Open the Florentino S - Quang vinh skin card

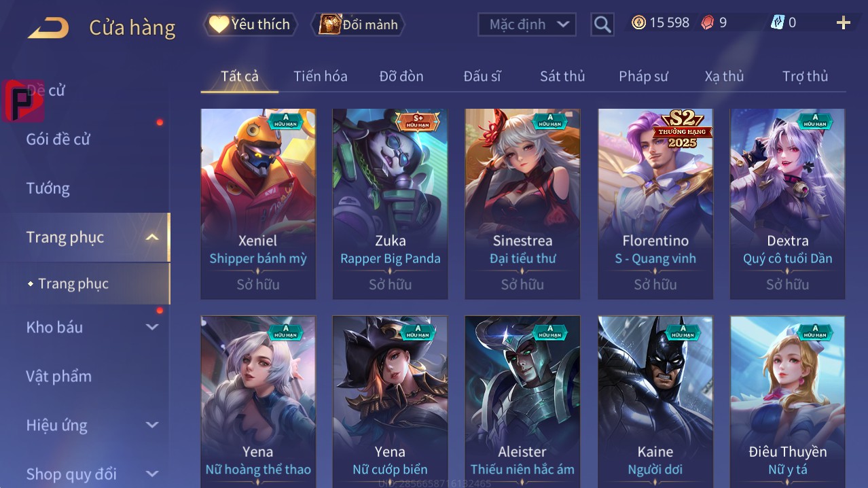(x=655, y=204)
